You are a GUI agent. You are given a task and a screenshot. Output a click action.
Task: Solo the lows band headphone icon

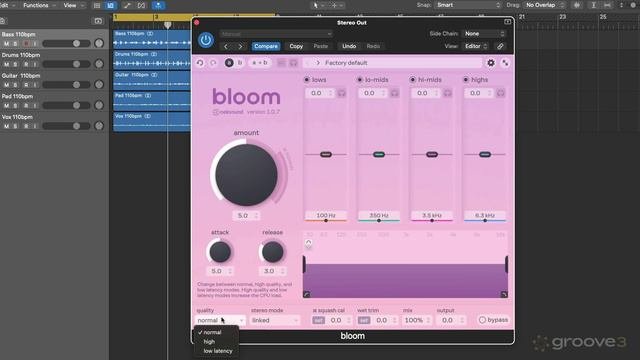pos(342,93)
